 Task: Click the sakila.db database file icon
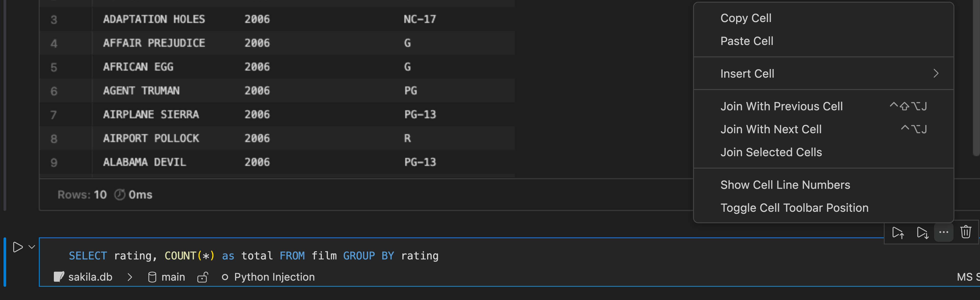pyautogui.click(x=59, y=277)
